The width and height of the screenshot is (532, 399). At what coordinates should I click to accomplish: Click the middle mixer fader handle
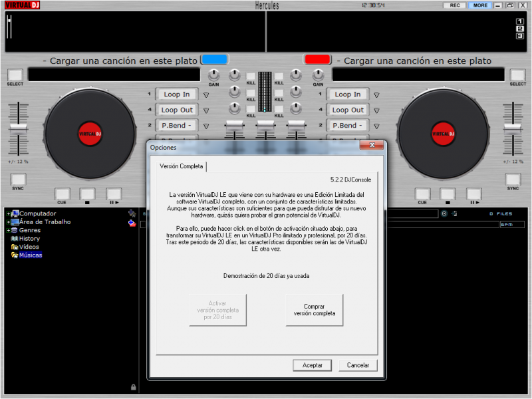(265, 124)
